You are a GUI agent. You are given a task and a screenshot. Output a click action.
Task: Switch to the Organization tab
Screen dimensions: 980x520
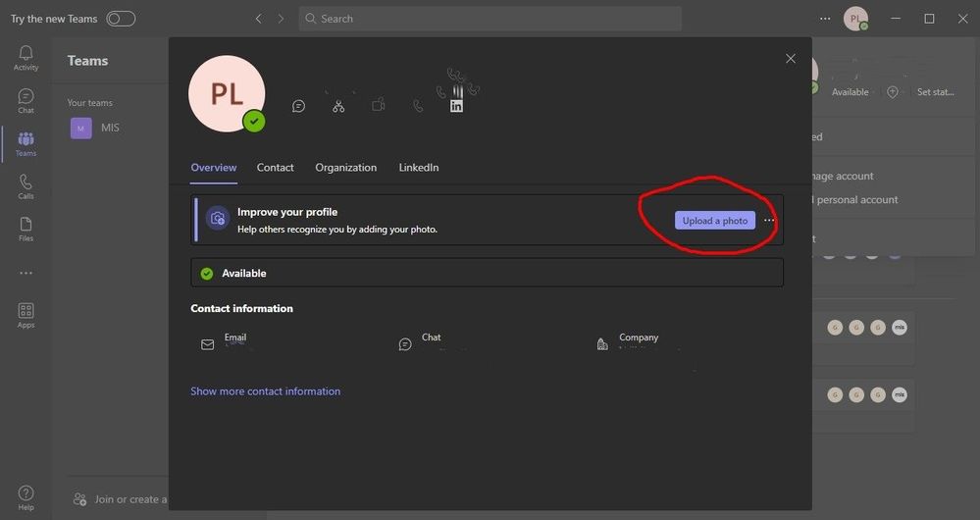click(345, 168)
